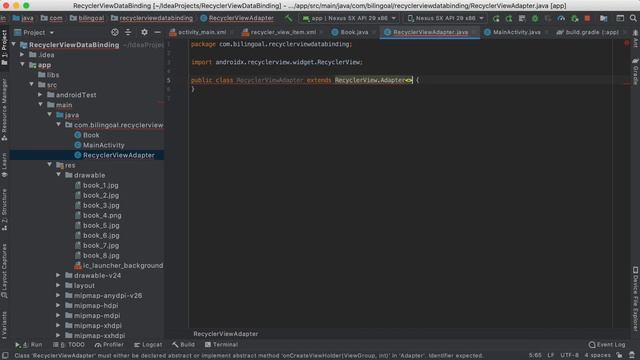Click the UTF-8 encoding in status bar
This screenshot has width=640, height=360.
(569, 355)
